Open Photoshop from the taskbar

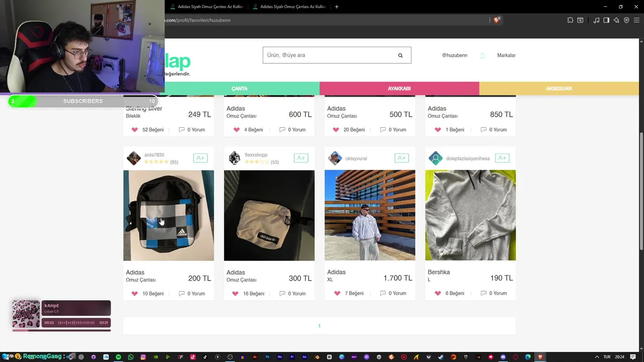coord(267,357)
